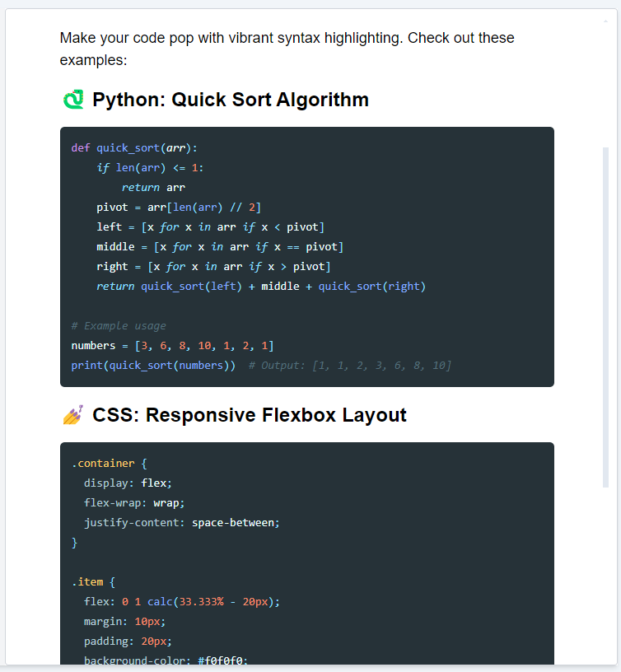
Task: Click the "# Example usage" comment
Action: click(118, 326)
